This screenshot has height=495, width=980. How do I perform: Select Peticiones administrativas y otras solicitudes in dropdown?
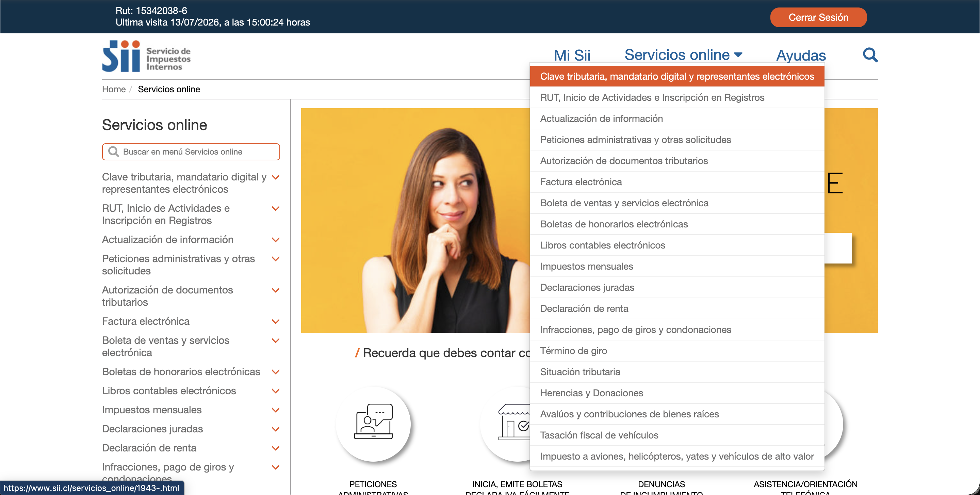coord(677,140)
